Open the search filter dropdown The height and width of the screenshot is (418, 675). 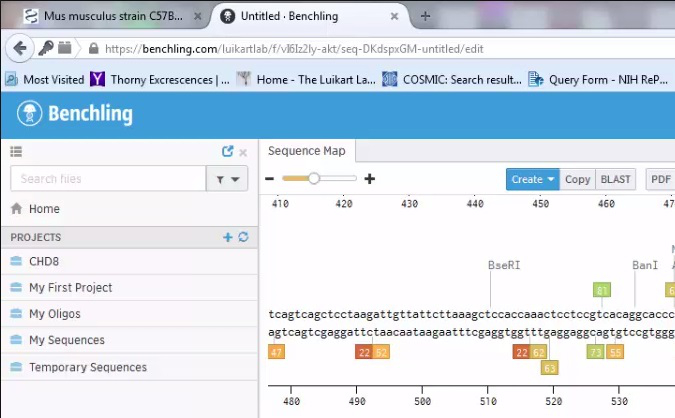pos(227,179)
